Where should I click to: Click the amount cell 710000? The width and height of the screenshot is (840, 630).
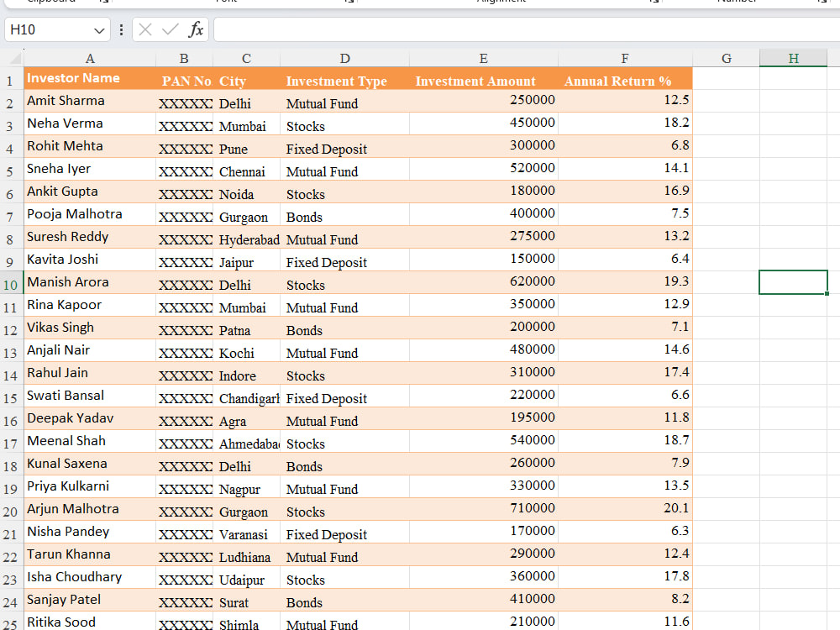(x=484, y=509)
